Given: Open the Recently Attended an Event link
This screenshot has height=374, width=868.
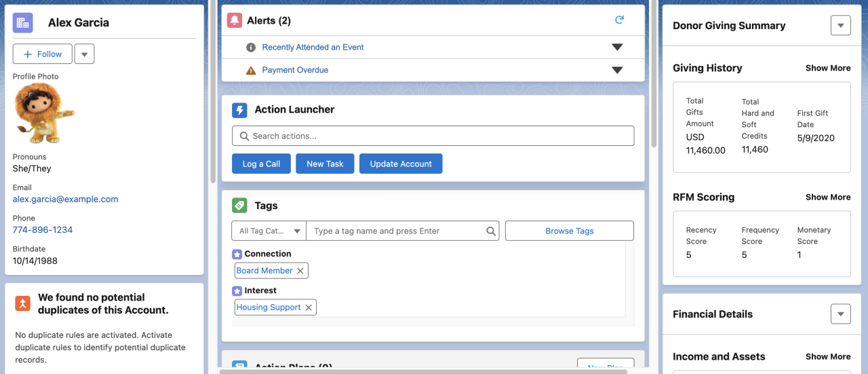Looking at the screenshot, I should pos(313,48).
